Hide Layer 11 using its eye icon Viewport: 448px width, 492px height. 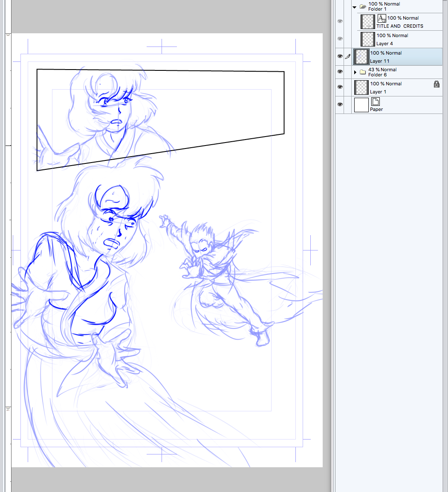tap(340, 56)
